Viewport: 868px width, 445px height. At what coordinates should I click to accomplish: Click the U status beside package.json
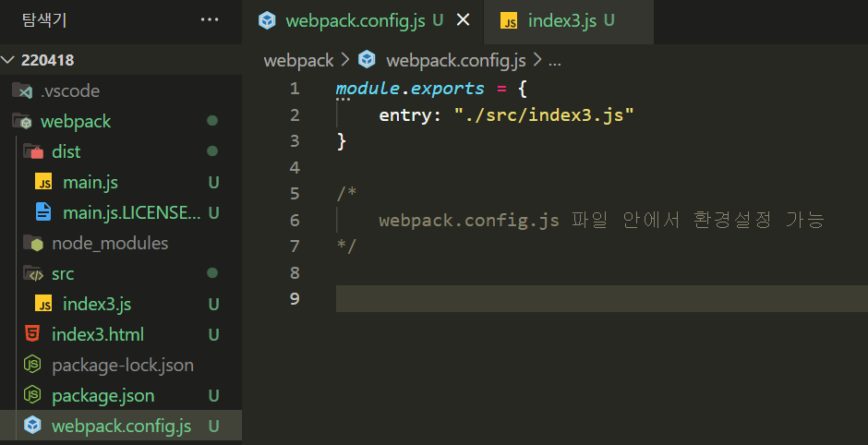pos(213,395)
